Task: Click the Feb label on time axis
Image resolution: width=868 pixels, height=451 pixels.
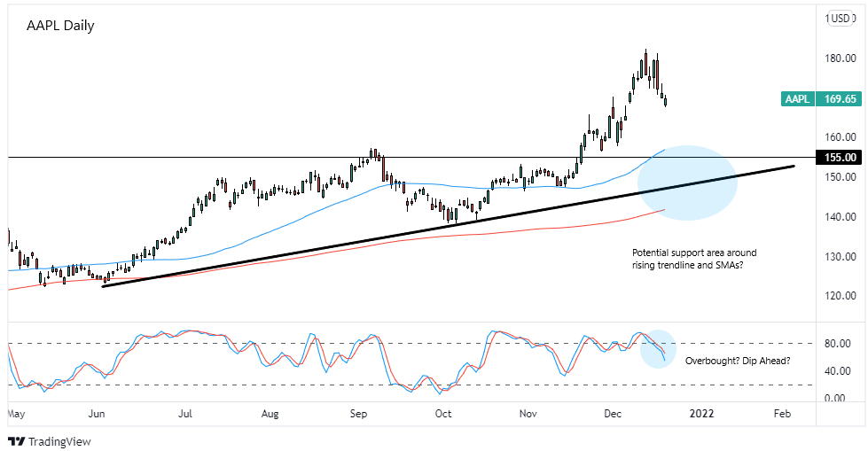Action: tap(782, 414)
